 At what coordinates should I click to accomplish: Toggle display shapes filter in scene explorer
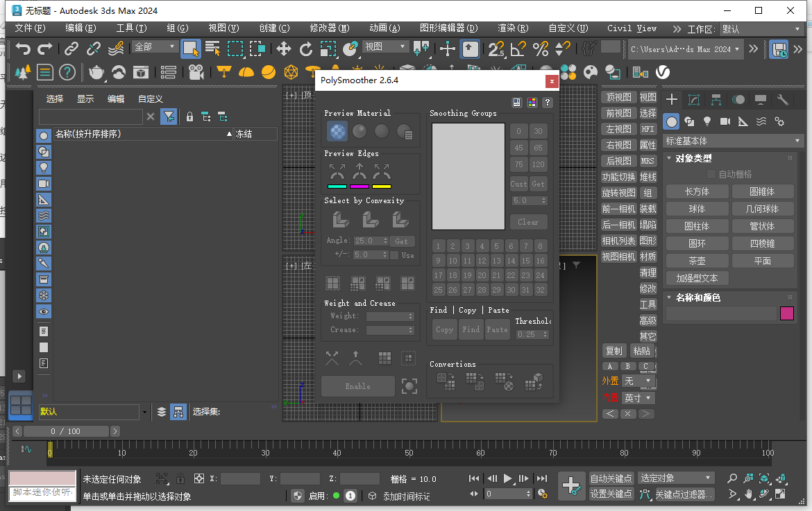click(x=44, y=152)
